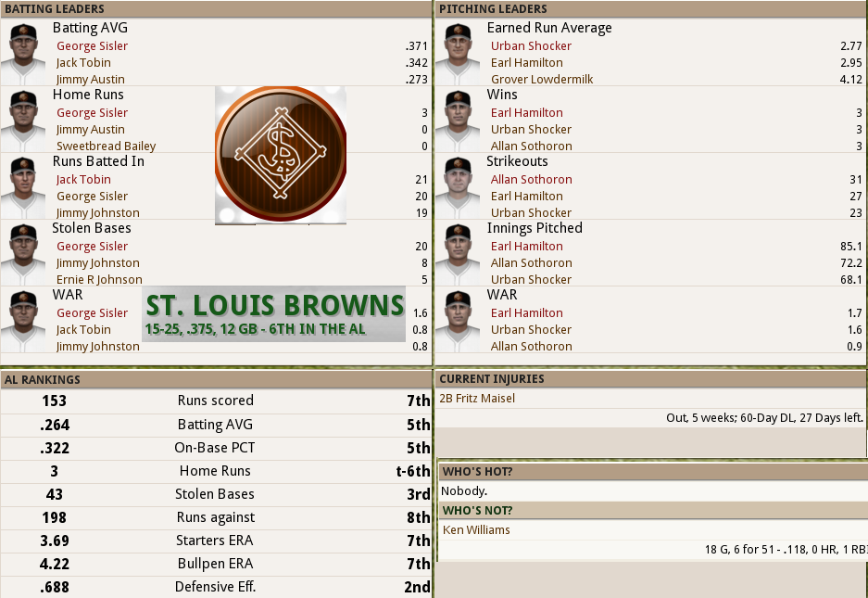Click the portrait beside Innings Pitched
The width and height of the screenshot is (868, 598).
(x=458, y=254)
